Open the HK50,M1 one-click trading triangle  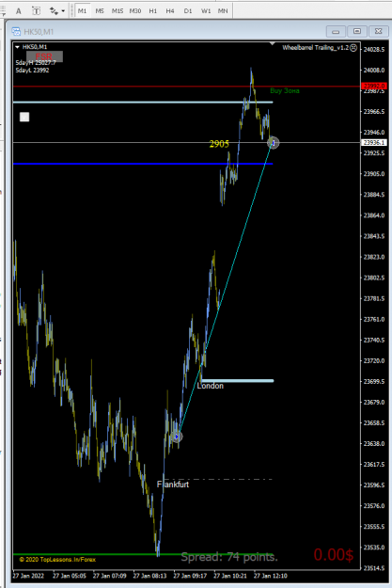[17, 47]
